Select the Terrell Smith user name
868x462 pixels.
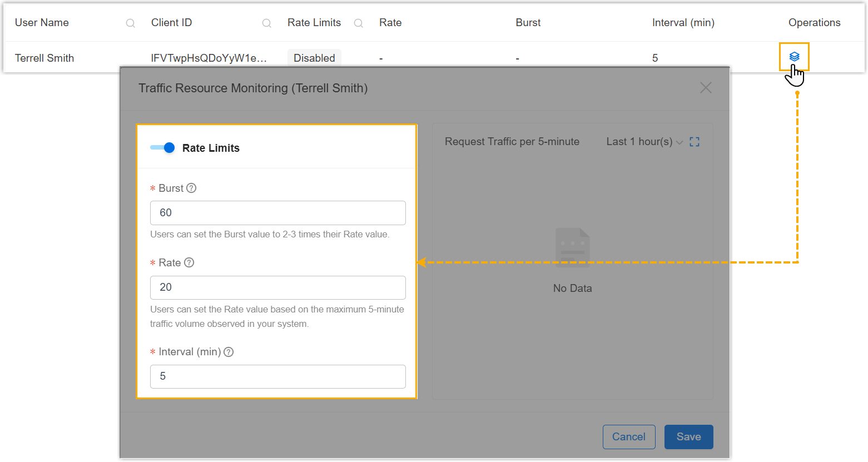44,58
